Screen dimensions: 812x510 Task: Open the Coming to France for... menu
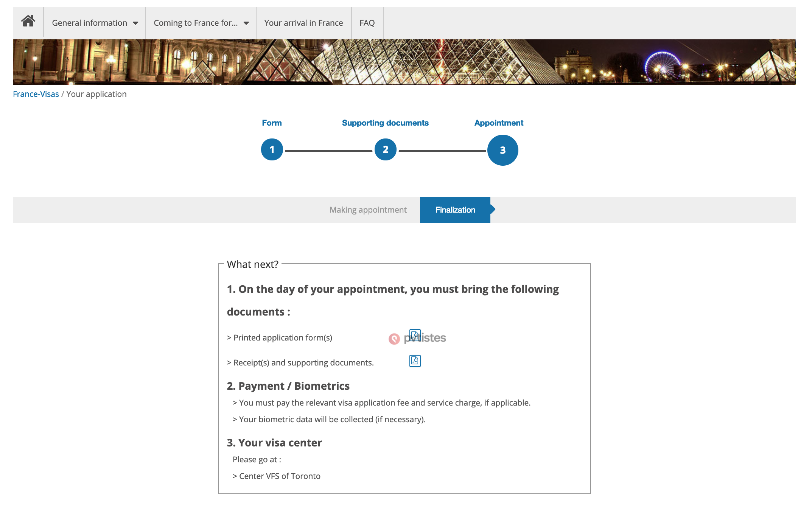click(x=196, y=23)
